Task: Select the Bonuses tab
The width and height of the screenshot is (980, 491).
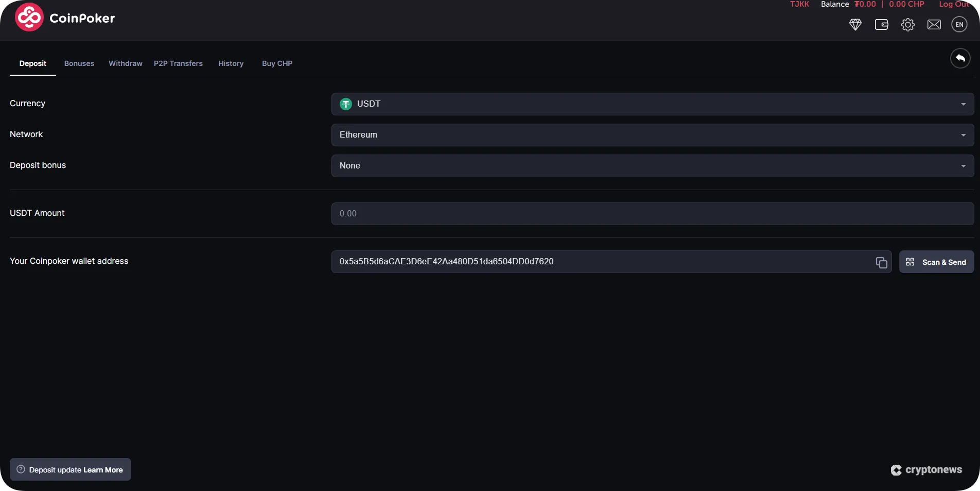Action: pos(78,63)
